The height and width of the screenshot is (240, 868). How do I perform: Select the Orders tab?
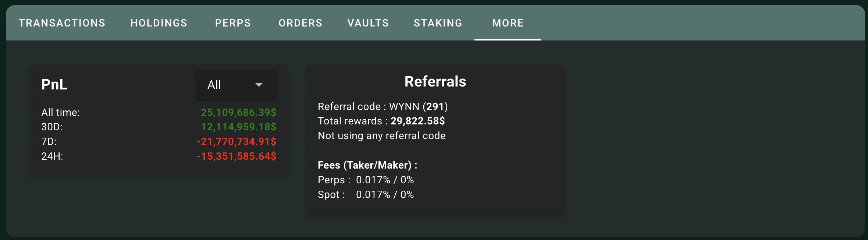click(x=300, y=23)
